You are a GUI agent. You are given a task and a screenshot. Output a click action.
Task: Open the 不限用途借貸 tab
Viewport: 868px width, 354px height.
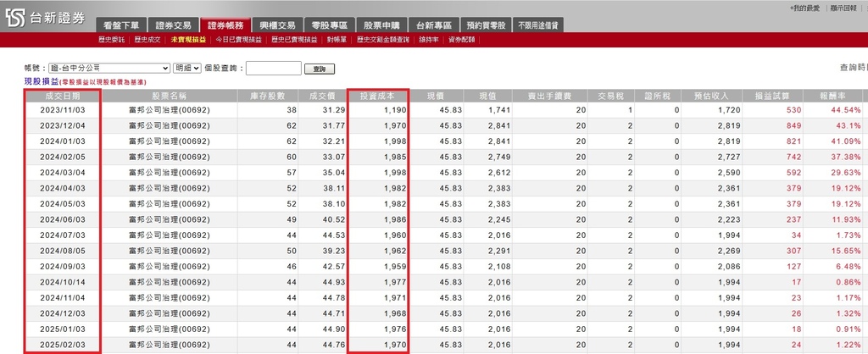[x=538, y=25]
